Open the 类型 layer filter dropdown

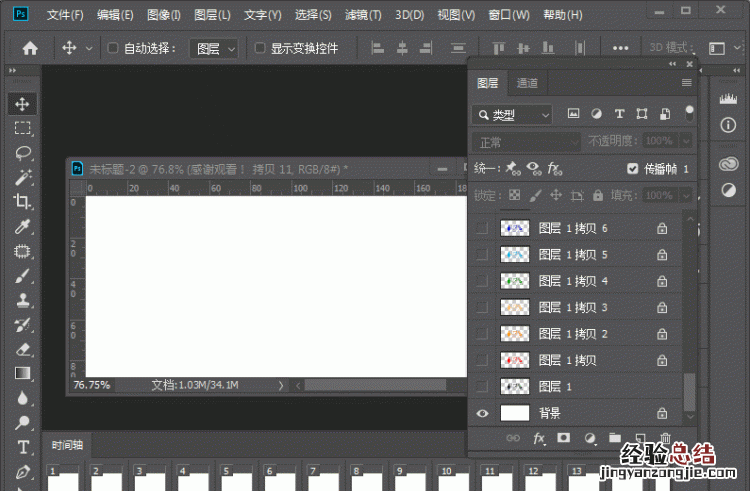[x=512, y=115]
